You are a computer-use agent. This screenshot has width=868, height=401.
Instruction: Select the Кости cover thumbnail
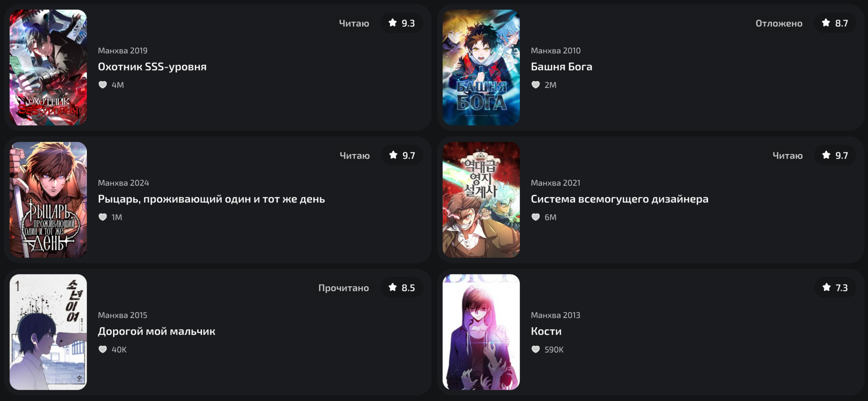point(481,332)
